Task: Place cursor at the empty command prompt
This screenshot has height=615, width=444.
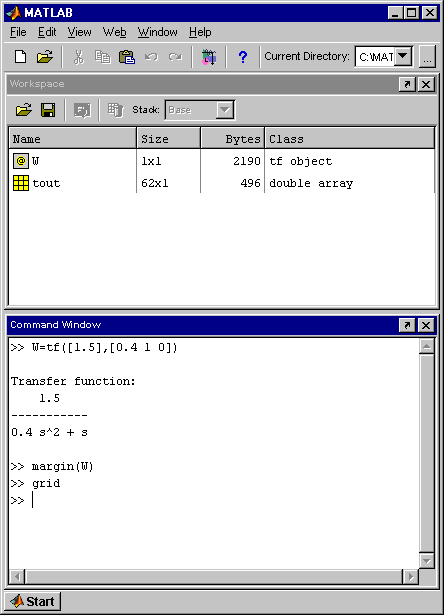Action: click(x=33, y=500)
